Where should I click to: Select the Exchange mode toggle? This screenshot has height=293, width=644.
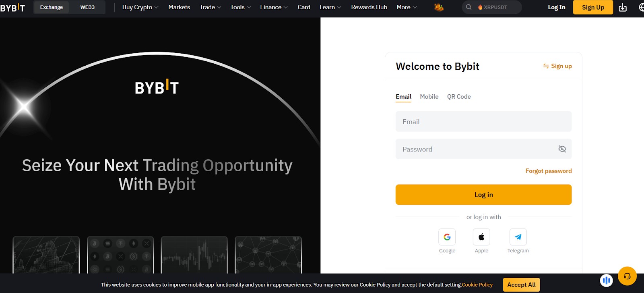click(x=52, y=7)
